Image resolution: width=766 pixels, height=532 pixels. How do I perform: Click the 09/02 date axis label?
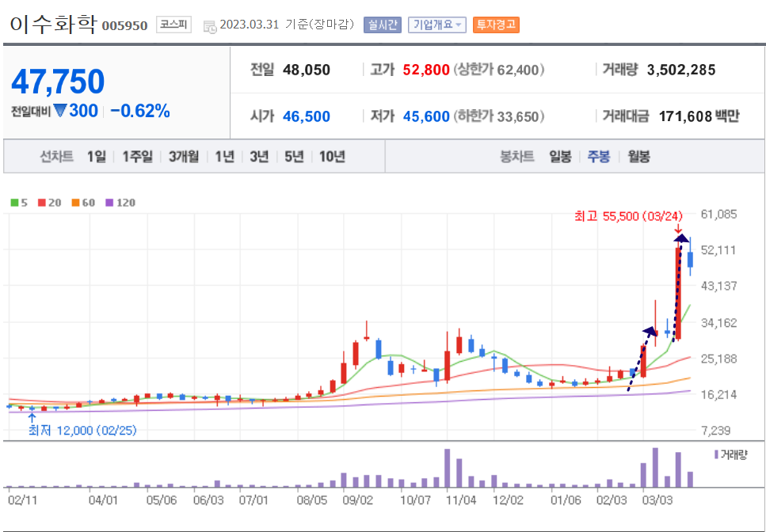(x=357, y=500)
